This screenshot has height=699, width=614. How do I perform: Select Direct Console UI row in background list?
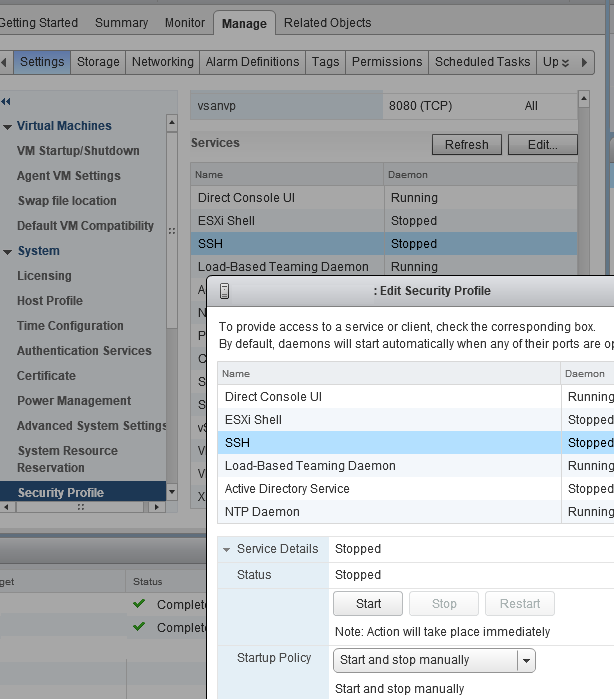point(383,197)
